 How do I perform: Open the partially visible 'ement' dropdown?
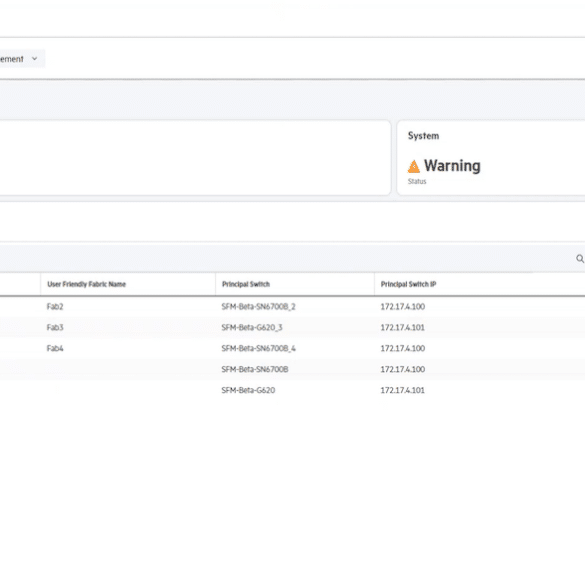click(21, 59)
